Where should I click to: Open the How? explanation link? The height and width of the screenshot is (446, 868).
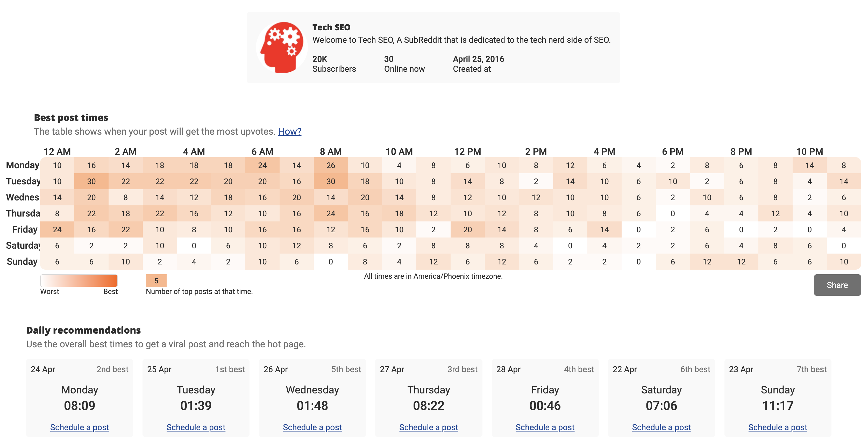coord(289,131)
